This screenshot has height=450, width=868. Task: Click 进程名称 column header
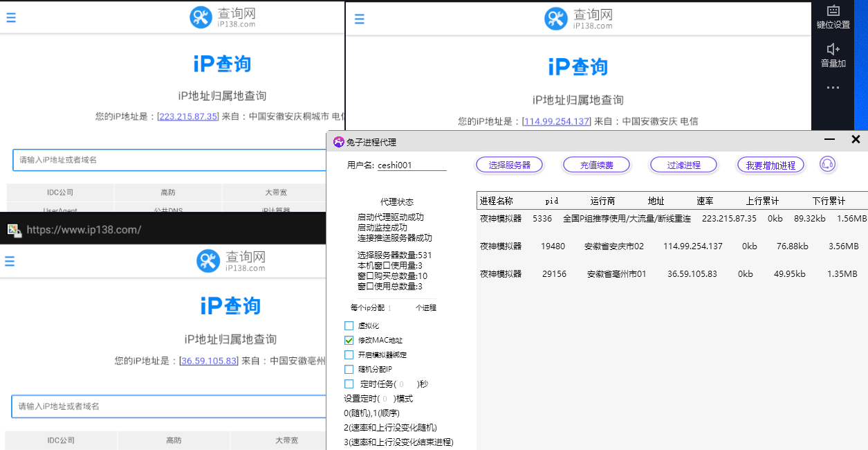pyautogui.click(x=497, y=201)
